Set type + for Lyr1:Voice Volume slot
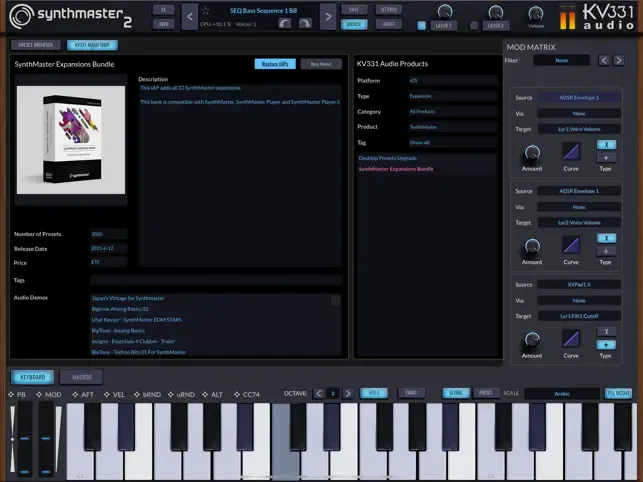The height and width of the screenshot is (482, 643). (606, 158)
